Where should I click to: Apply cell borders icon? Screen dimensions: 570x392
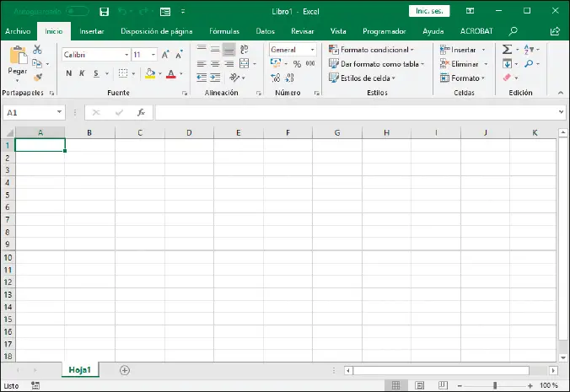123,73
